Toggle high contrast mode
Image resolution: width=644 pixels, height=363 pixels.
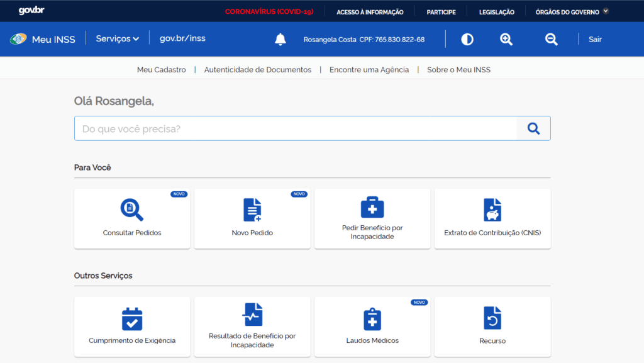pyautogui.click(x=467, y=40)
